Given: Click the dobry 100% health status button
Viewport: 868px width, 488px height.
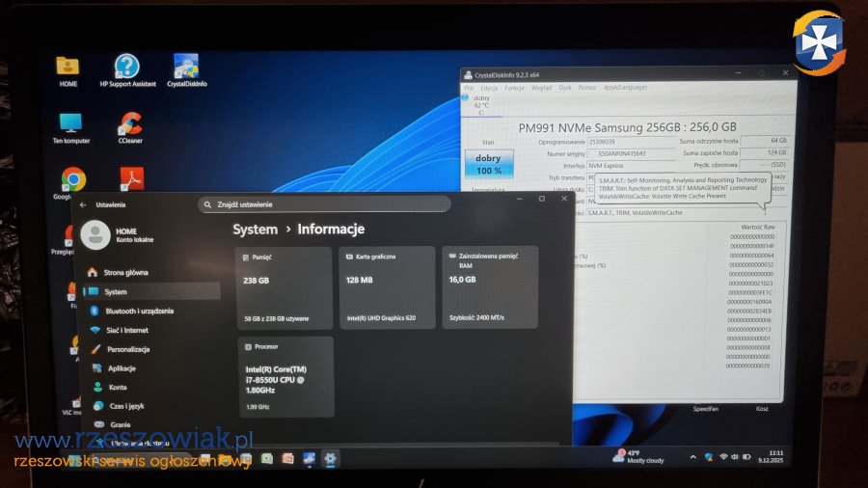Looking at the screenshot, I should tap(488, 164).
